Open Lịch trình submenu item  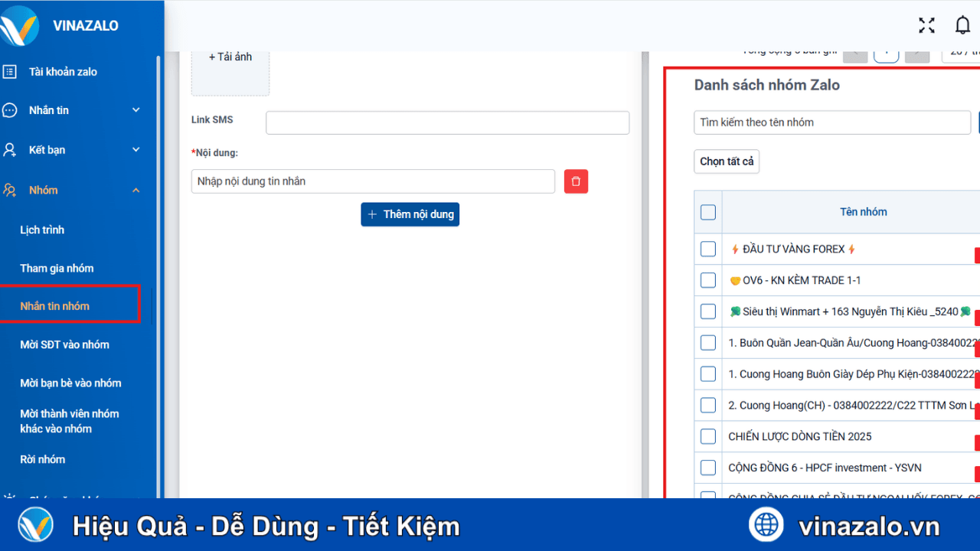42,230
